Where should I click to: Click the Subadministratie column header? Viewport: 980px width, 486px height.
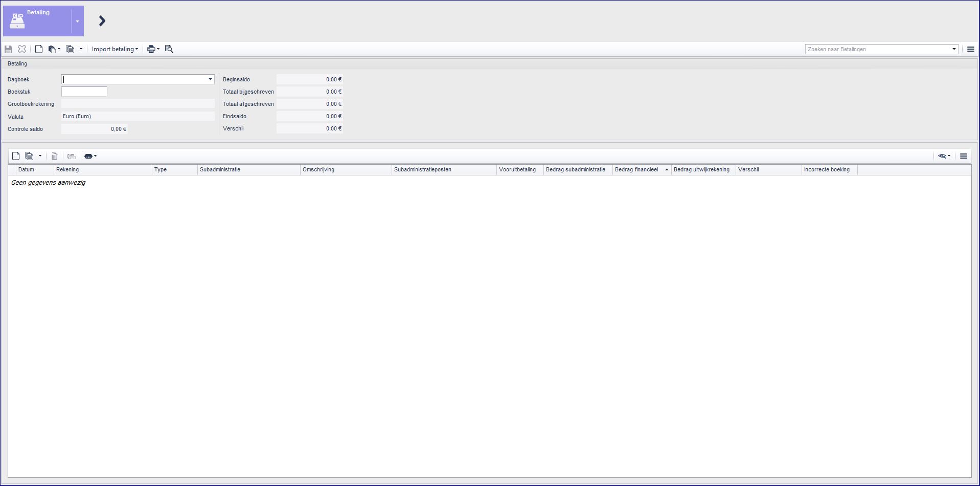[249, 170]
